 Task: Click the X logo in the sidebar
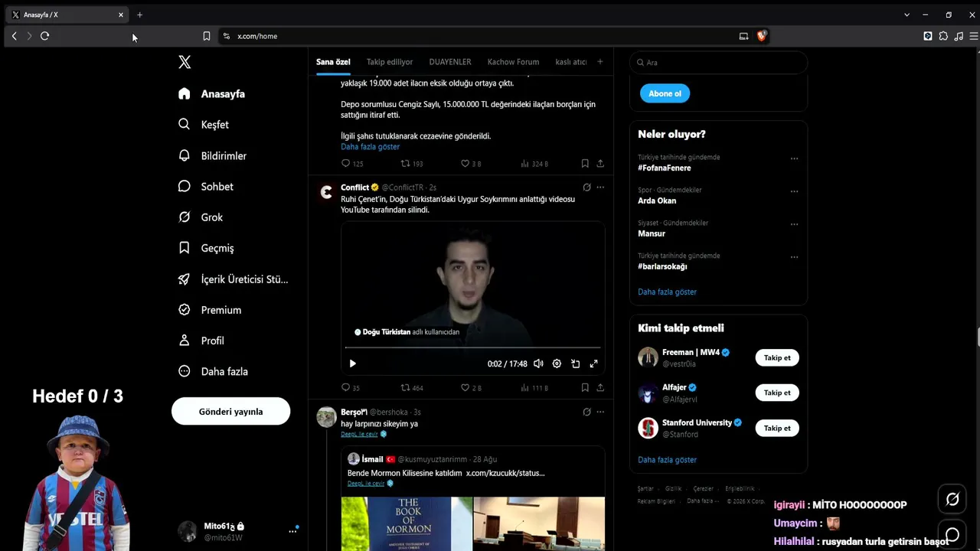click(185, 62)
